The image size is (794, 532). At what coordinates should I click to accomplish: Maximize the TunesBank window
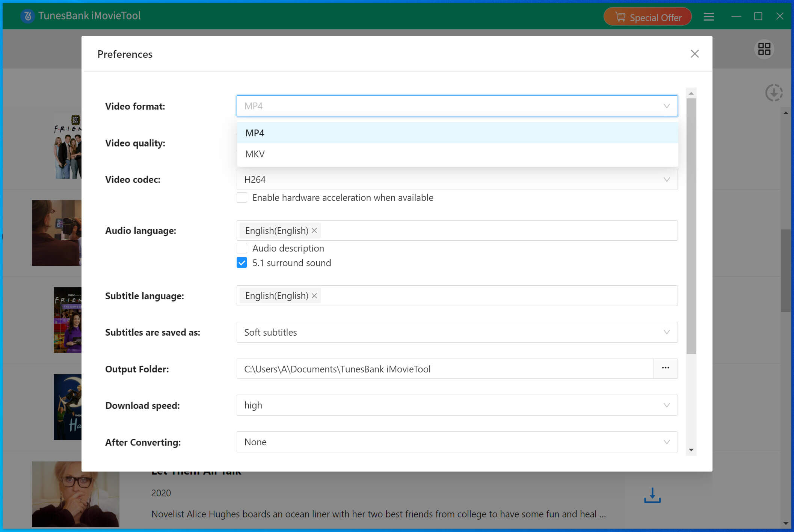(758, 17)
